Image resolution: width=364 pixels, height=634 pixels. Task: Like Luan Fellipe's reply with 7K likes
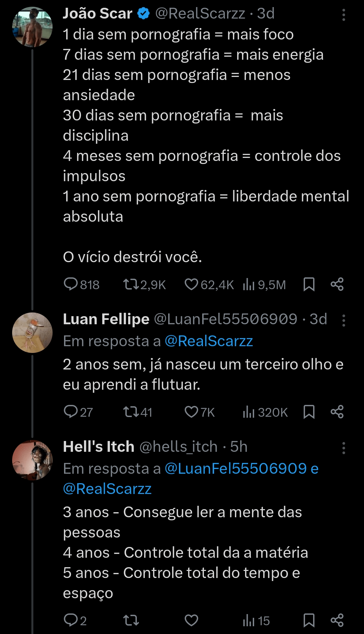(x=191, y=412)
